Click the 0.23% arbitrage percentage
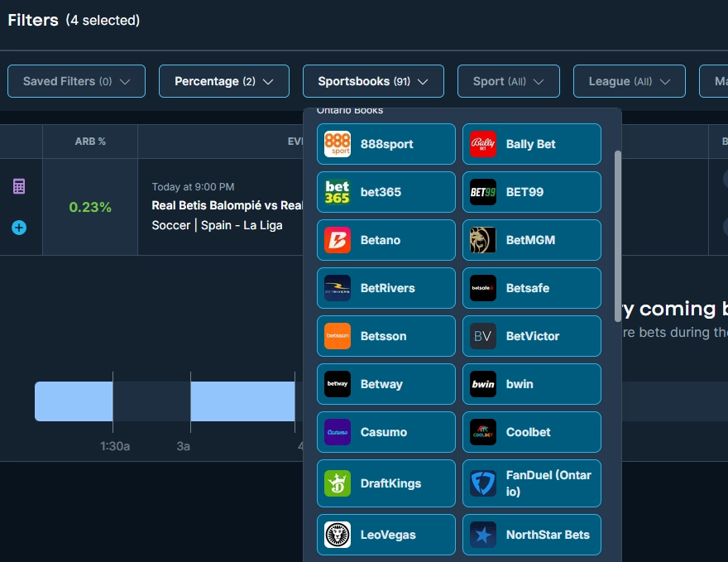728x562 pixels. (x=90, y=207)
